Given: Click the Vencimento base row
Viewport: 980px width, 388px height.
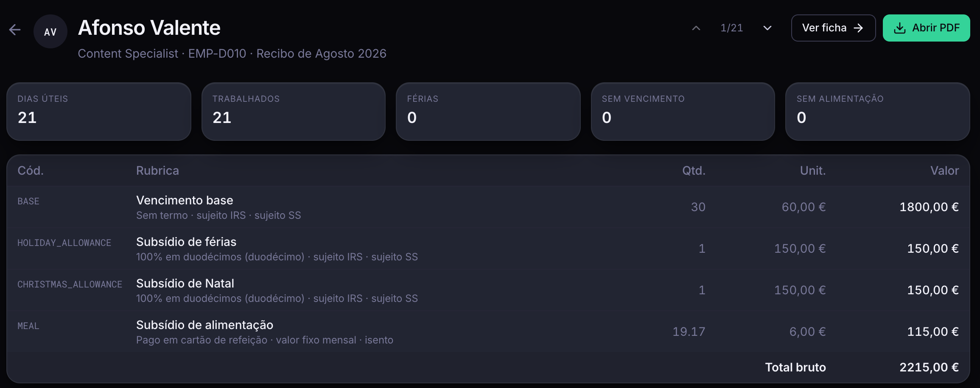Looking at the screenshot, I should pyautogui.click(x=488, y=207).
